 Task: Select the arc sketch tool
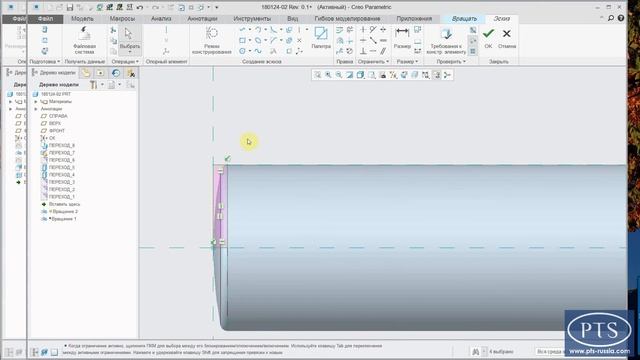point(258,30)
